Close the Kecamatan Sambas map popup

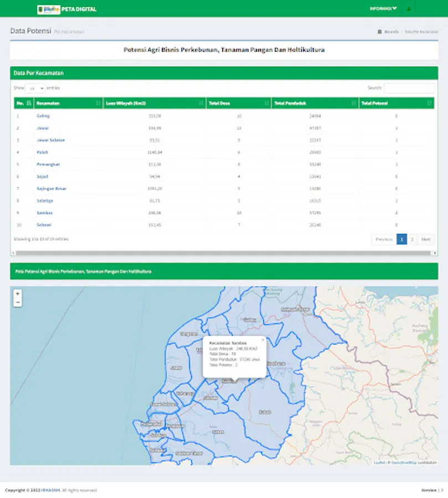coord(262,340)
